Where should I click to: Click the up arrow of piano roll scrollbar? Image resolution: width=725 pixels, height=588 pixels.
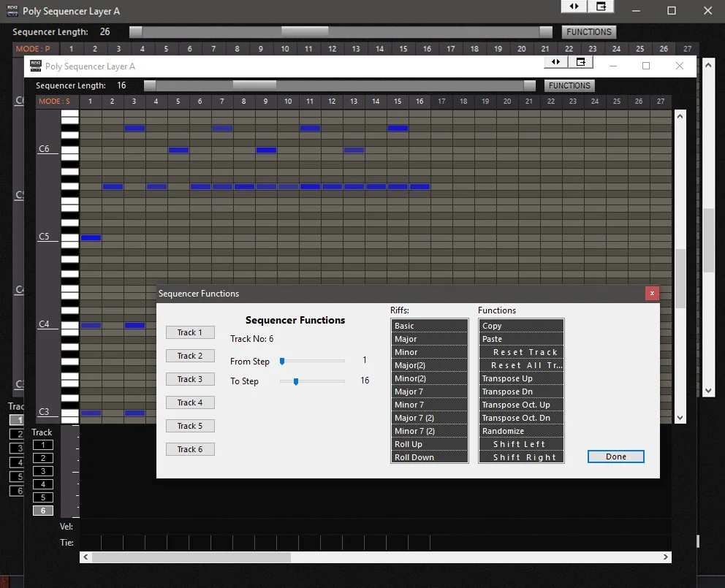[x=680, y=116]
